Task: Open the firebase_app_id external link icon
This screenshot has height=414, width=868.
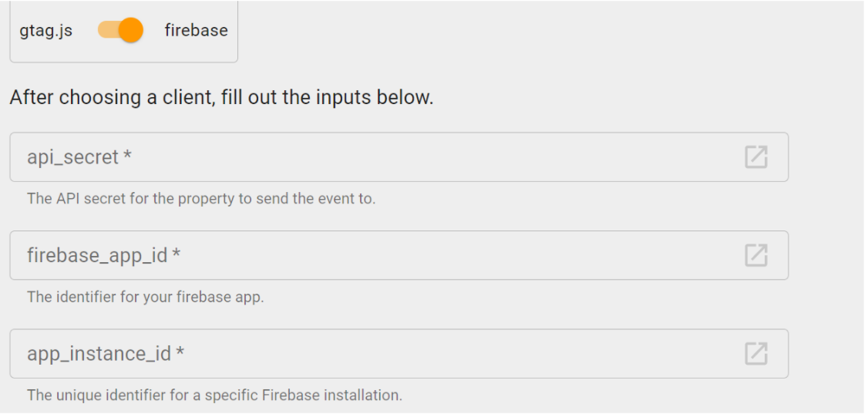Action: 755,255
